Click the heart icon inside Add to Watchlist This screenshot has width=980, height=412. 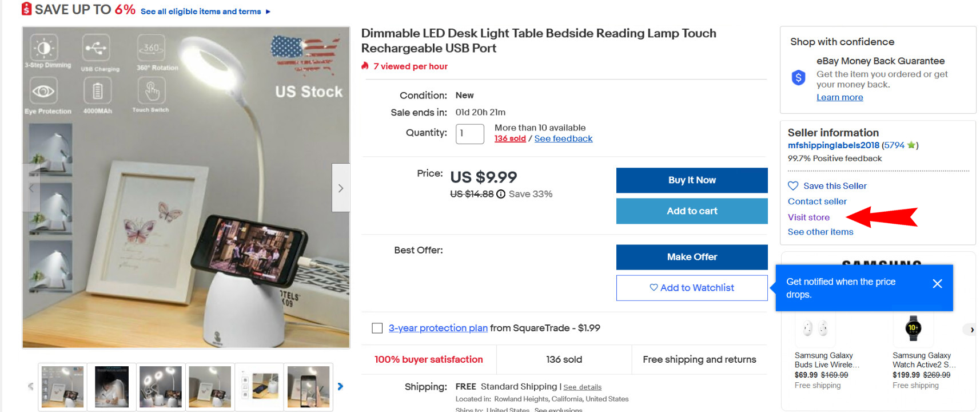[x=654, y=288]
